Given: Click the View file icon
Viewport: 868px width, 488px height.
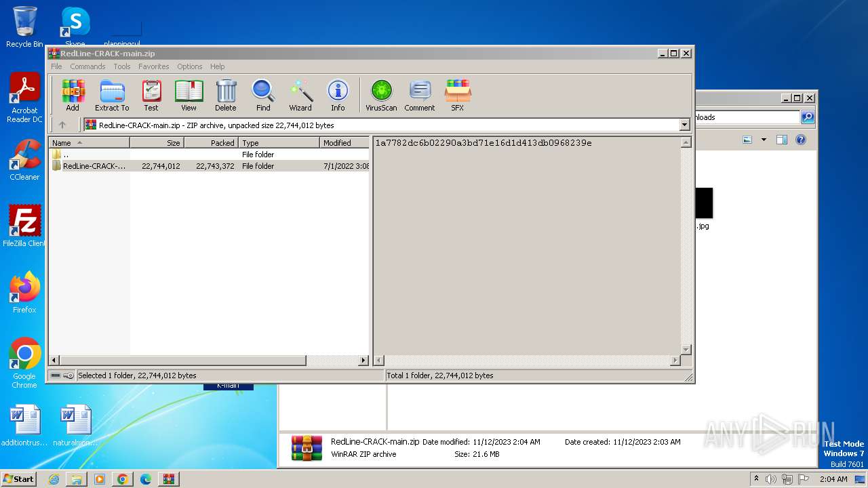Looking at the screenshot, I should click(x=189, y=96).
